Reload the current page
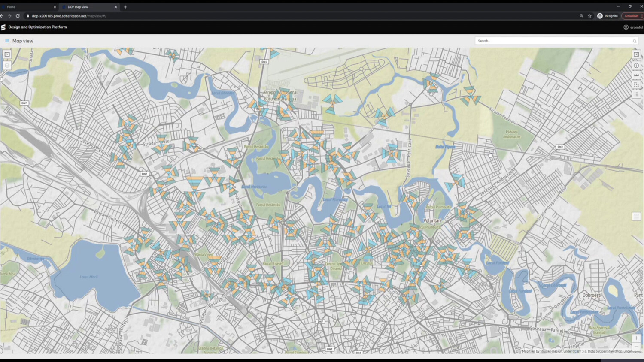The image size is (644, 362). point(18,16)
